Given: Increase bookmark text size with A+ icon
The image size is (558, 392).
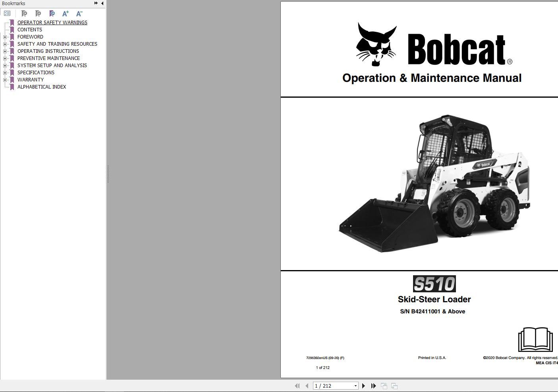Looking at the screenshot, I should coord(65,13).
